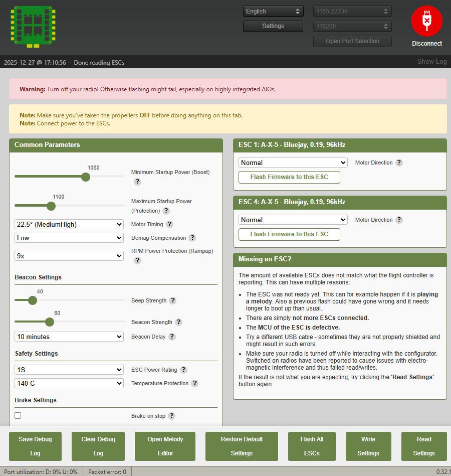451x476 pixels.
Task: Click the Settings button at top
Action: 273,26
